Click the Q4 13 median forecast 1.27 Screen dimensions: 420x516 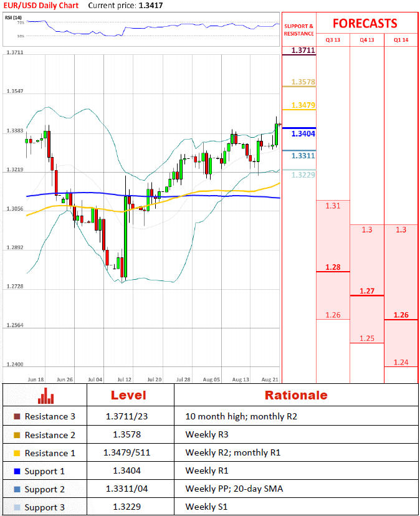tap(367, 291)
